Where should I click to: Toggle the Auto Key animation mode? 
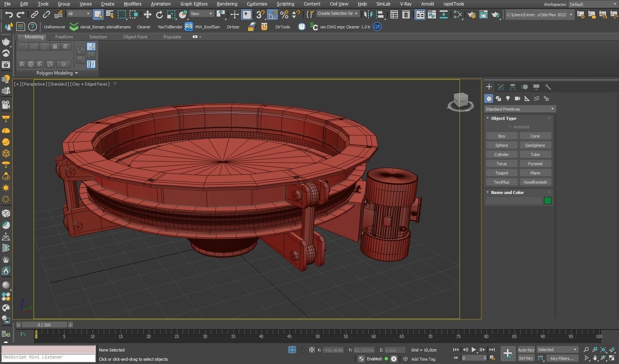tap(526, 350)
